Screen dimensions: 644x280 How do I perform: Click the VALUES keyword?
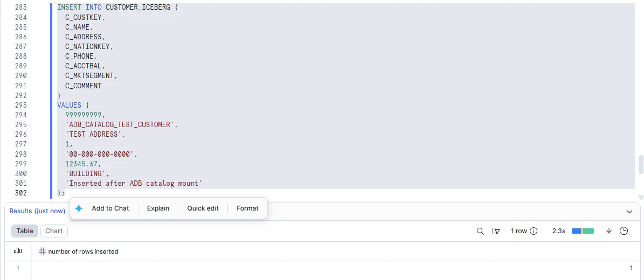pos(69,105)
